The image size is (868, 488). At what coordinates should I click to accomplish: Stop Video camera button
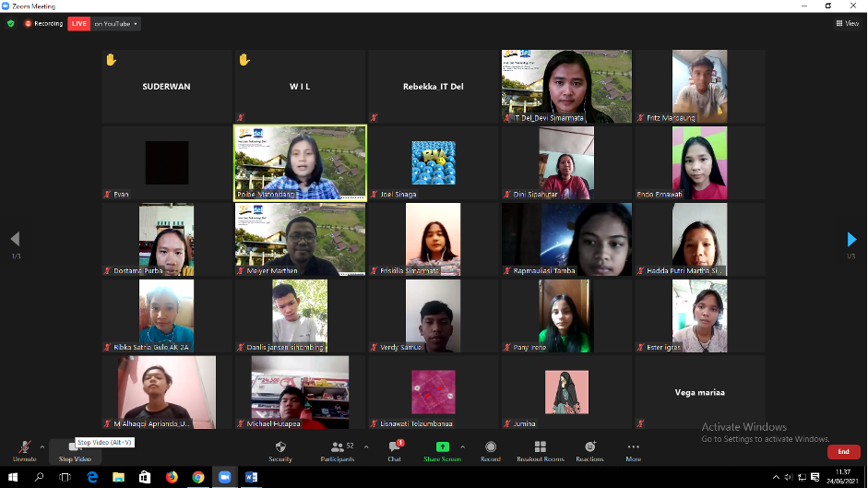point(75,451)
